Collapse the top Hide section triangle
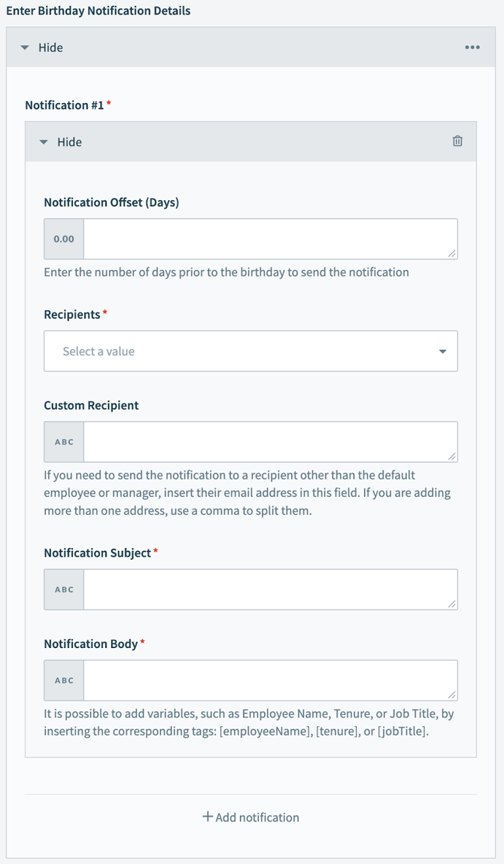The width and height of the screenshot is (504, 864). click(25, 47)
